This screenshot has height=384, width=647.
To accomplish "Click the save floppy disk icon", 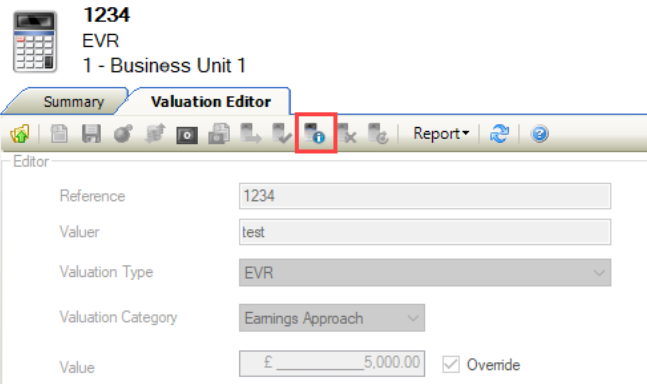I will [91, 134].
